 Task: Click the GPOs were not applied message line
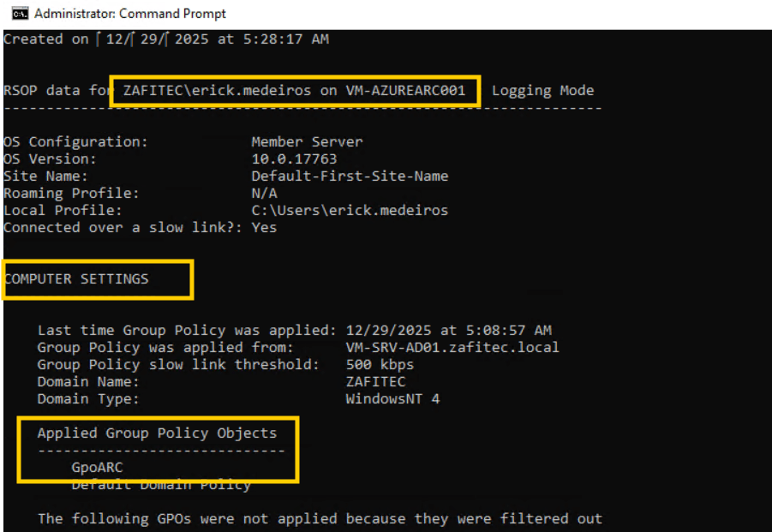pyautogui.click(x=320, y=519)
